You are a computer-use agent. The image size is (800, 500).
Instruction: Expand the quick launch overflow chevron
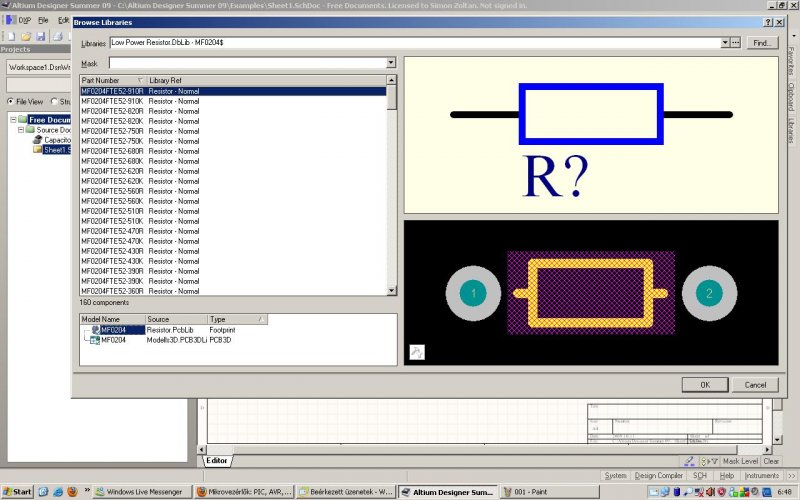(87, 490)
